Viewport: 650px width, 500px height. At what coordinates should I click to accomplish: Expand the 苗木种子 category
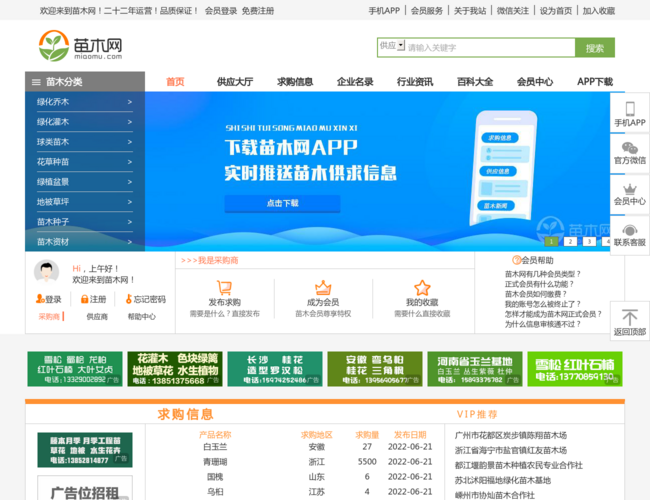click(85, 222)
